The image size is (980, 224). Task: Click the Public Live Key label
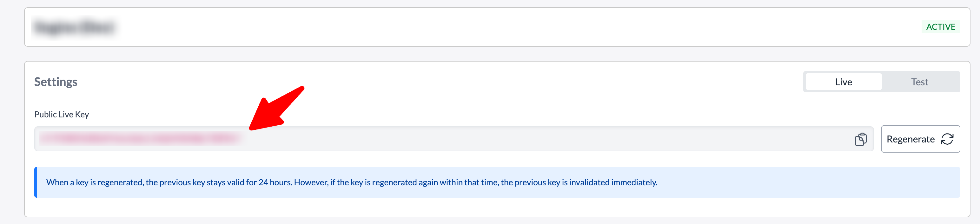62,115
